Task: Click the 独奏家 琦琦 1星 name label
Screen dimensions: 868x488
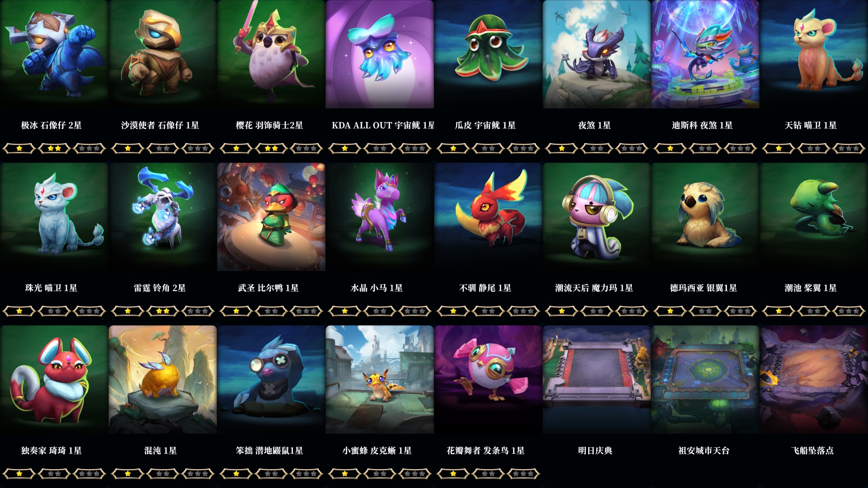Action: tap(52, 450)
